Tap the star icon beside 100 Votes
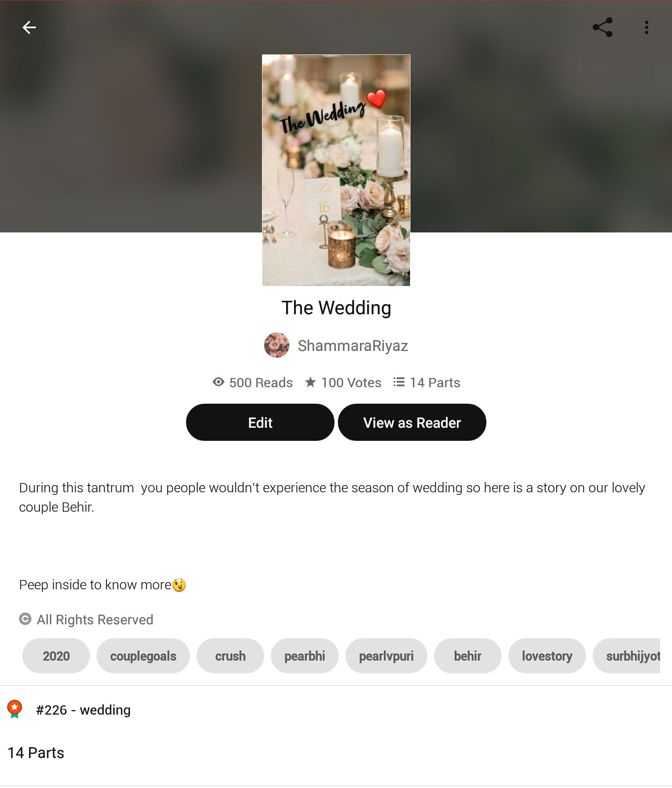Viewport: 672px width, 788px height. coord(310,382)
